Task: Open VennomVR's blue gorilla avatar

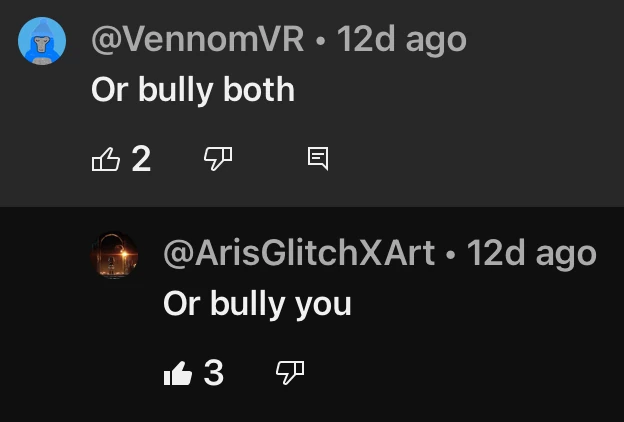Action: pyautogui.click(x=42, y=41)
